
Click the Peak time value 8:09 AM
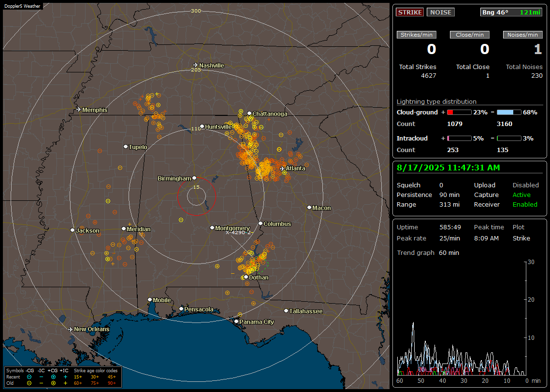tap(486, 238)
